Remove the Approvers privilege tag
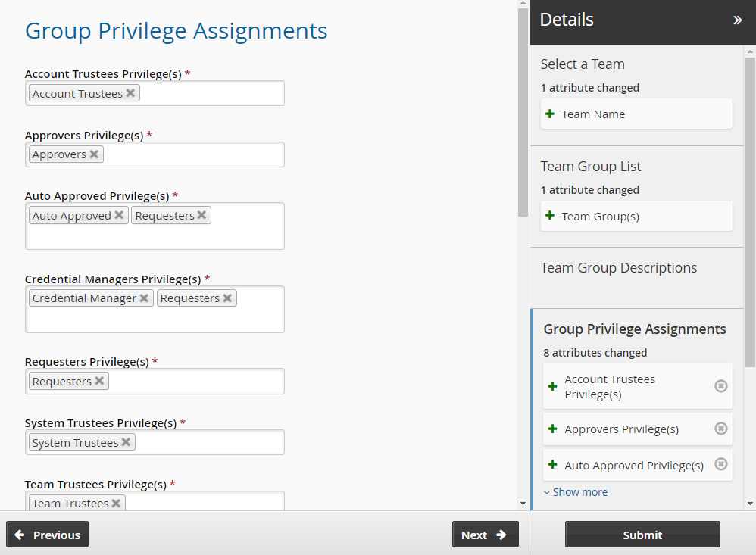 click(x=94, y=154)
